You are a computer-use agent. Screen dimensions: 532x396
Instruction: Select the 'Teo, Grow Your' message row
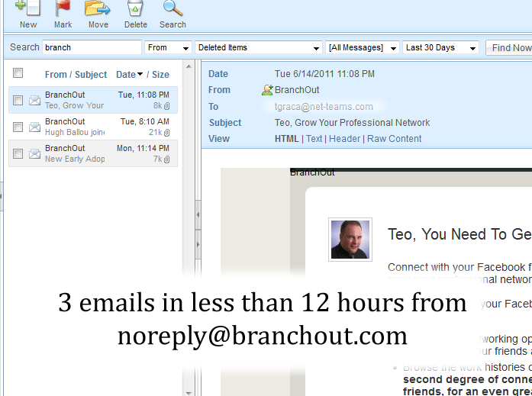click(x=93, y=100)
